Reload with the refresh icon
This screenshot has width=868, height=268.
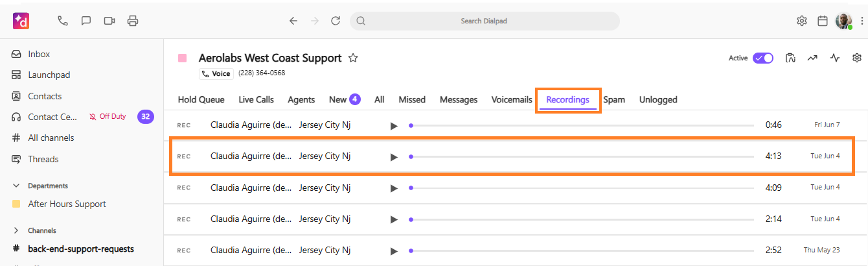(336, 21)
